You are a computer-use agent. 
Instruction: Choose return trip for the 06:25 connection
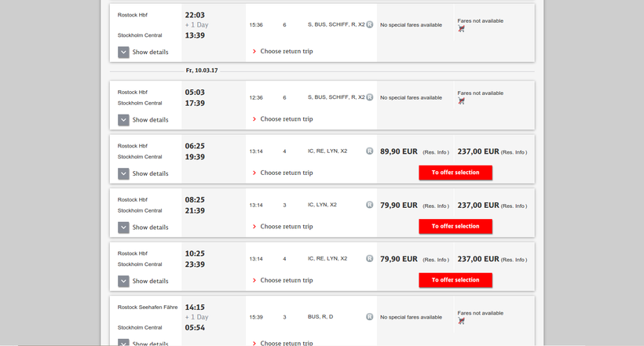pos(286,173)
